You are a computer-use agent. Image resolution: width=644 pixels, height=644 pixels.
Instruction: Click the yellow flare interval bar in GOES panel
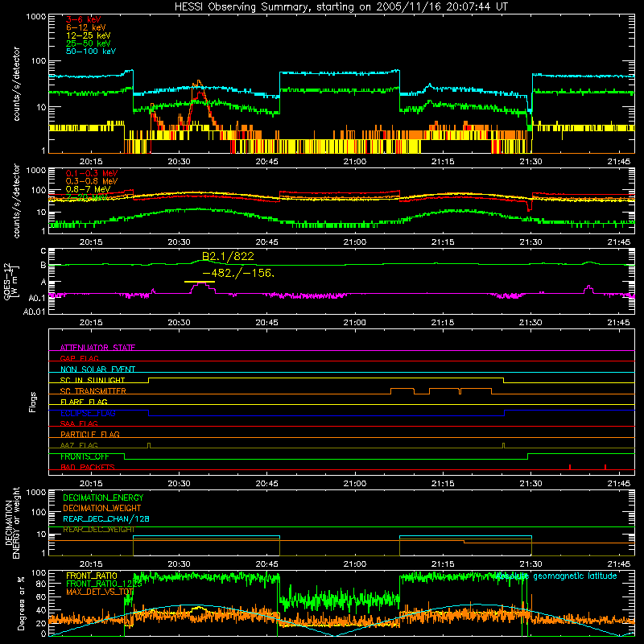200,282
